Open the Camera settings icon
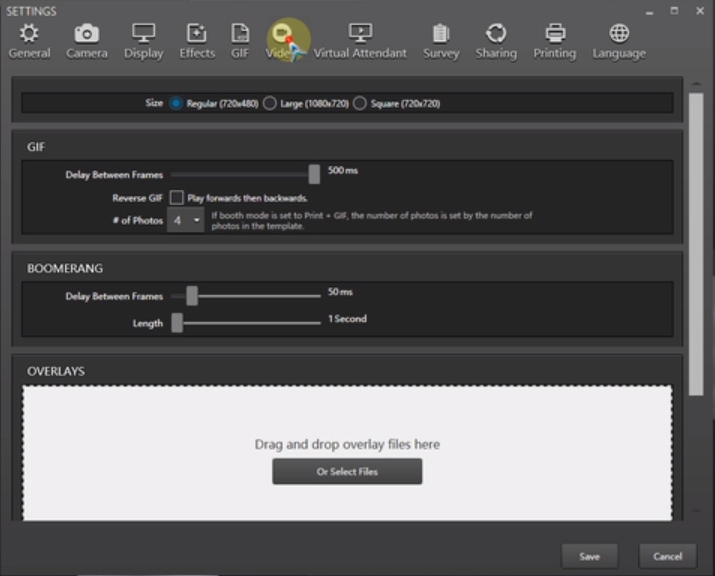The width and height of the screenshot is (715, 576). coord(87,34)
